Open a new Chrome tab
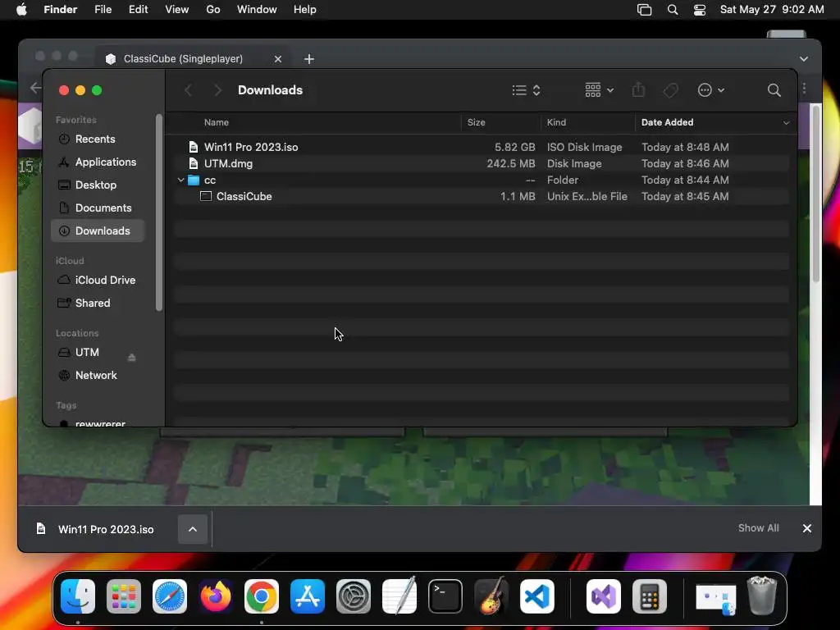 point(309,59)
